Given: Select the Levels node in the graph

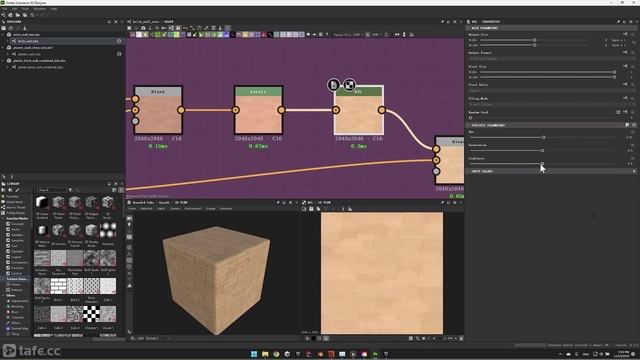Looking at the screenshot, I should 258,110.
